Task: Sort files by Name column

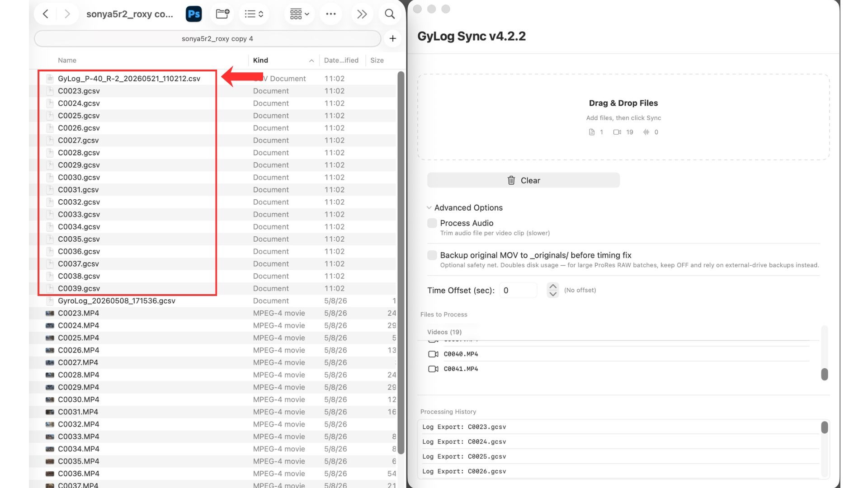Action: coord(67,60)
